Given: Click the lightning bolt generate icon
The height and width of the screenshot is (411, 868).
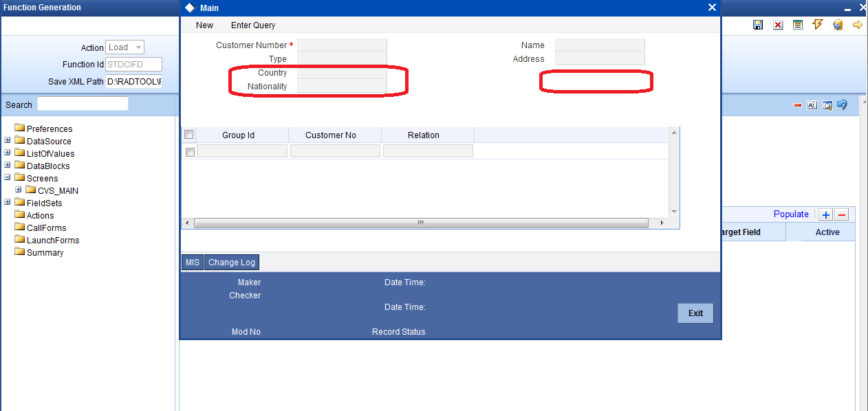Looking at the screenshot, I should (x=818, y=25).
